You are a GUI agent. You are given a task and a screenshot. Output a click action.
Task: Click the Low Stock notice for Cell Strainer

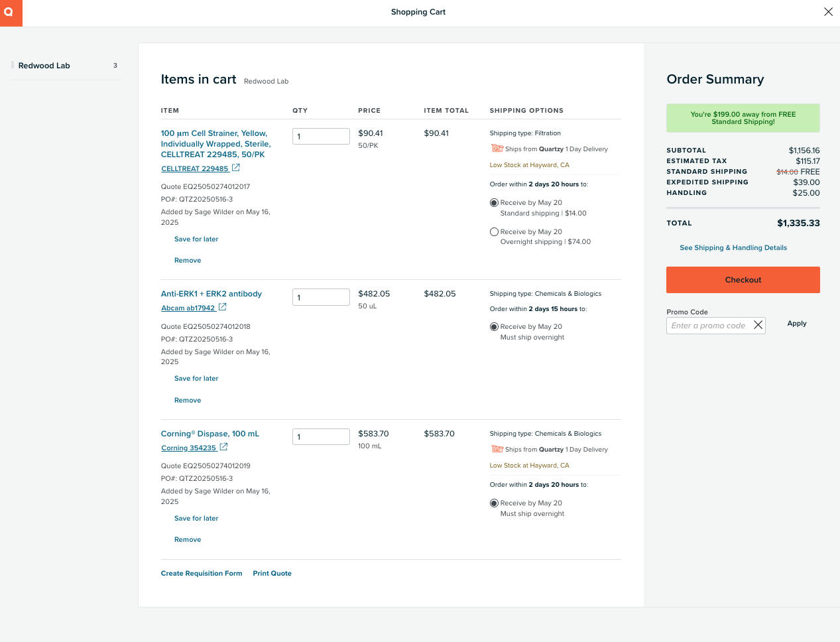point(529,165)
